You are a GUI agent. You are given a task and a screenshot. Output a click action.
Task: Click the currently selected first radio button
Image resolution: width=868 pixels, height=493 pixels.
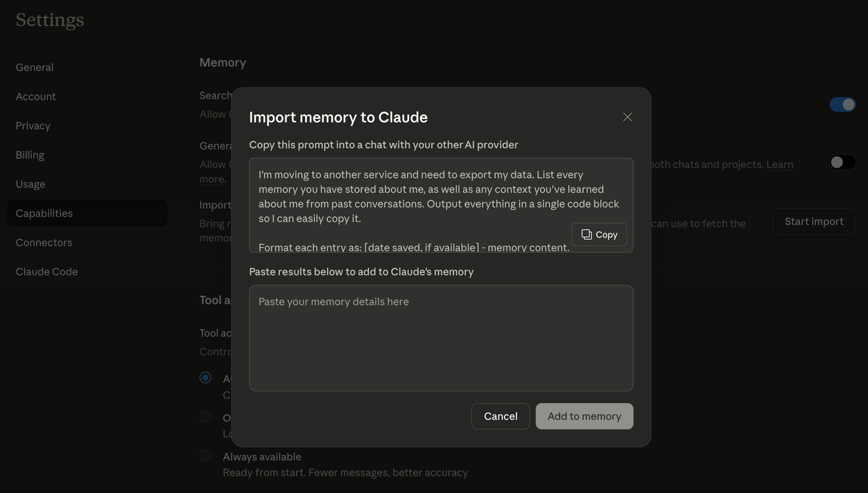pyautogui.click(x=205, y=377)
